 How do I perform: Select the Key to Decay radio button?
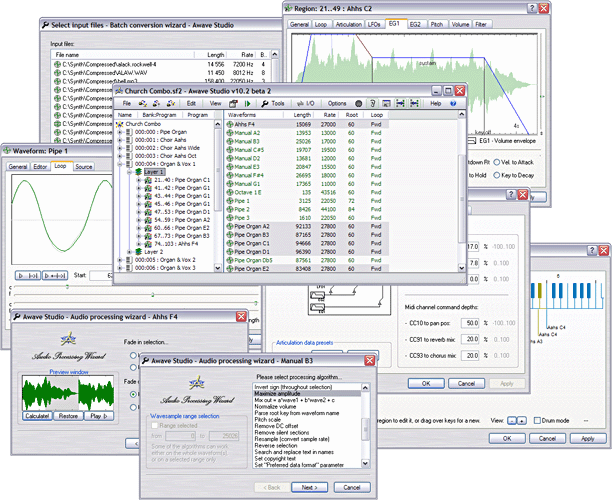[x=496, y=175]
